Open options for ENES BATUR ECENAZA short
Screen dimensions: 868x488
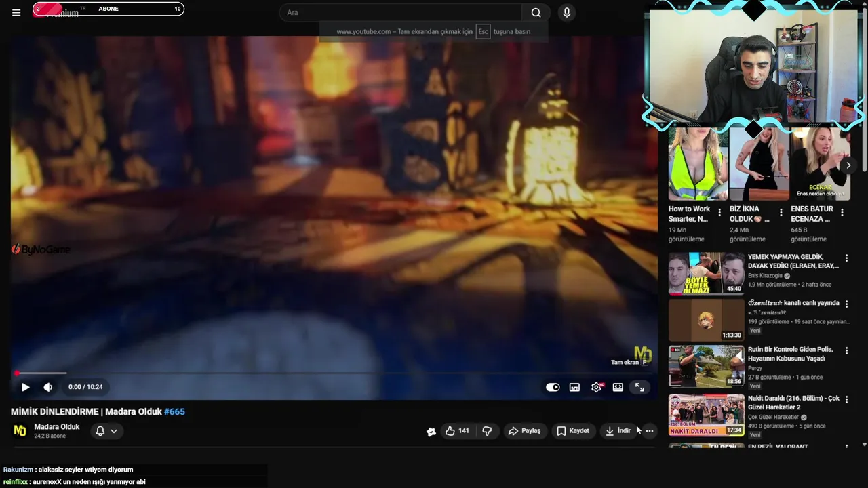[x=842, y=213]
